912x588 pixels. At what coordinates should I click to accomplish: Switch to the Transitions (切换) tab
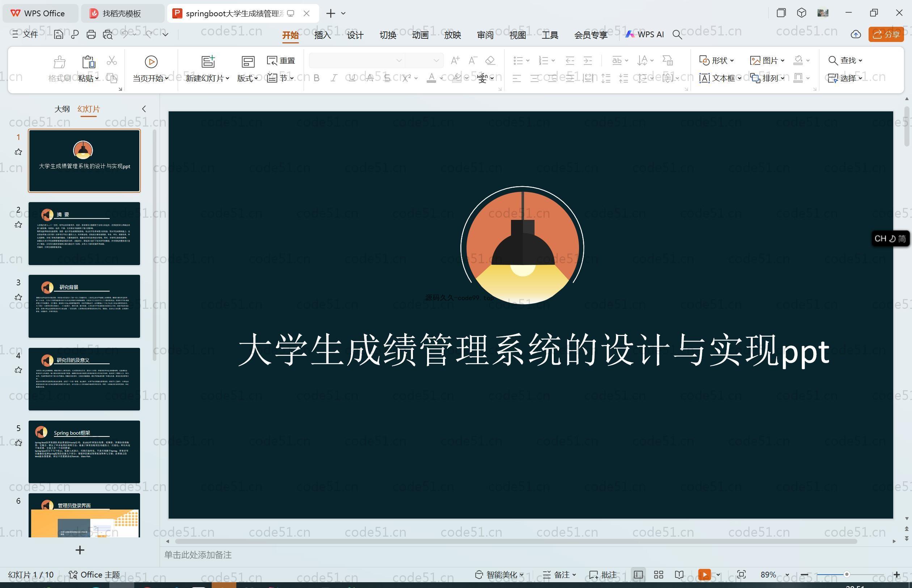[388, 35]
